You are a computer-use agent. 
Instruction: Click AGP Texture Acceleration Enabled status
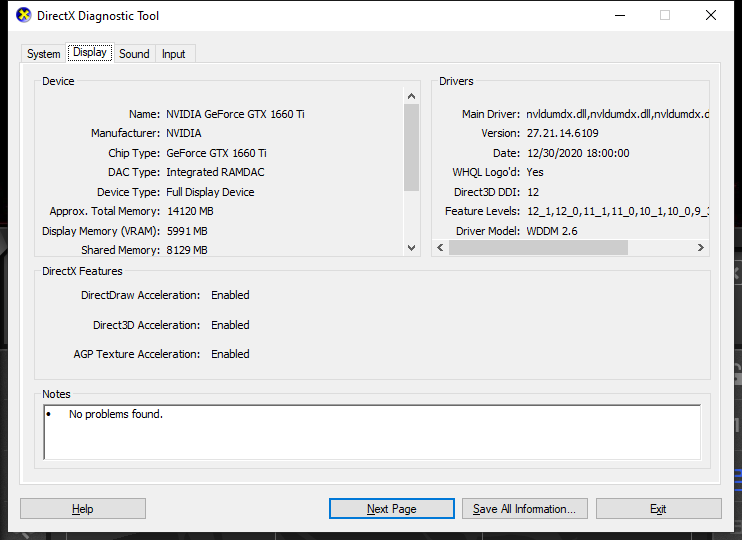[230, 354]
